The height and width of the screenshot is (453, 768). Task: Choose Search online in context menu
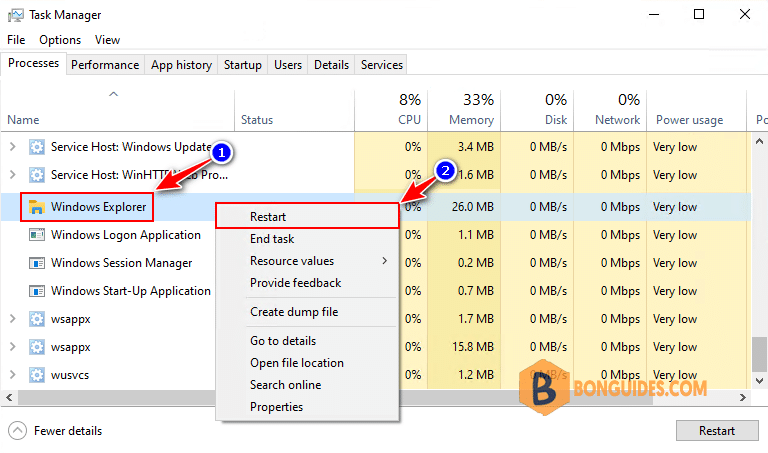coord(307,385)
